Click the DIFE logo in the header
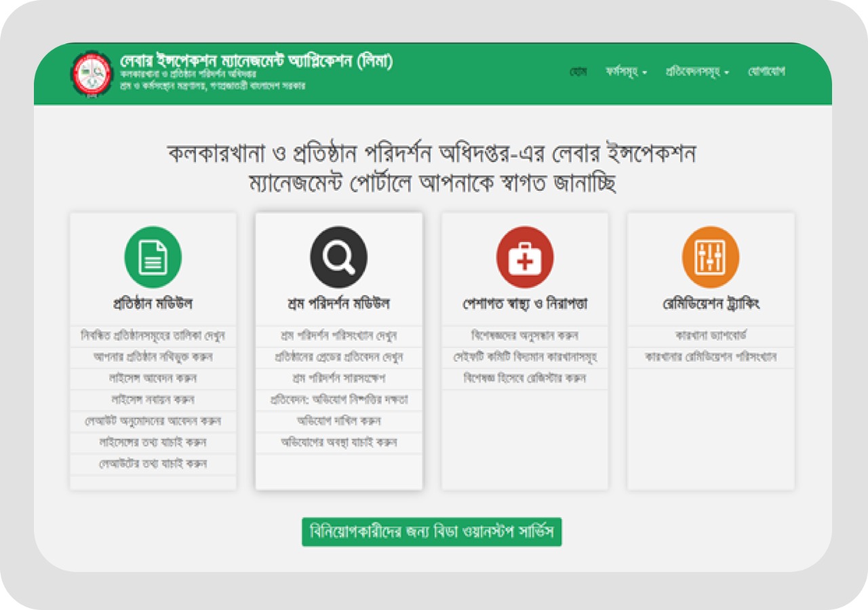Image resolution: width=868 pixels, height=610 pixels. (x=92, y=73)
